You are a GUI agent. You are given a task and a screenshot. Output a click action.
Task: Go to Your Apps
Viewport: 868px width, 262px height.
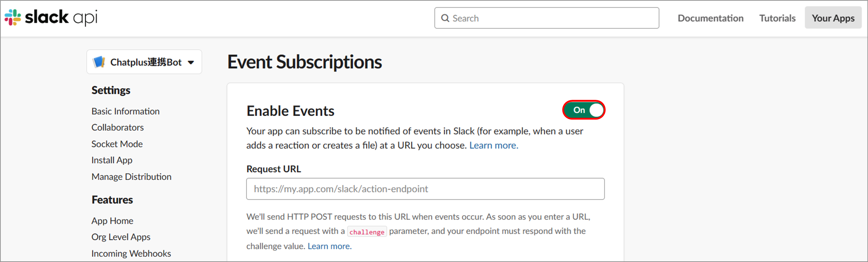[833, 18]
